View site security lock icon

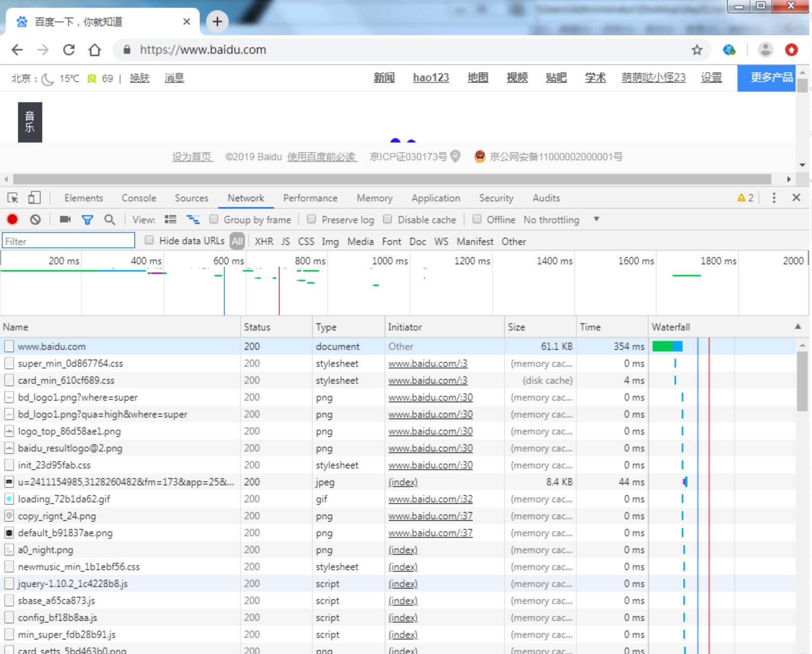(127, 50)
